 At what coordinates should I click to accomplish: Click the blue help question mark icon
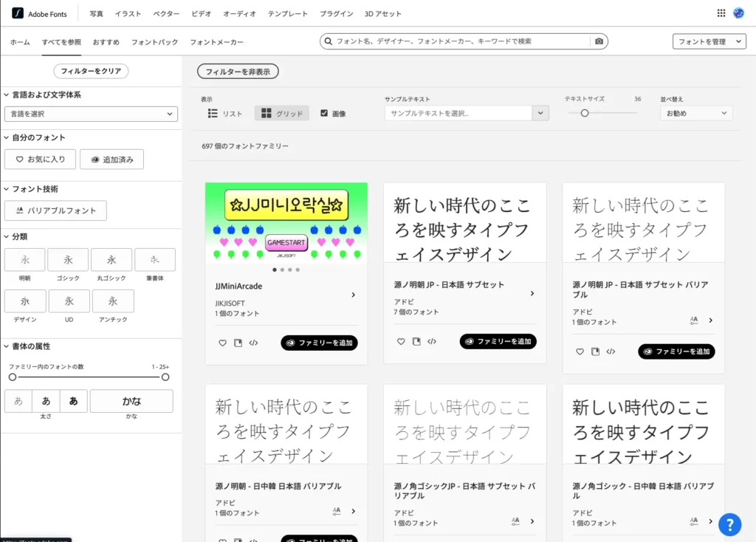pos(729,524)
